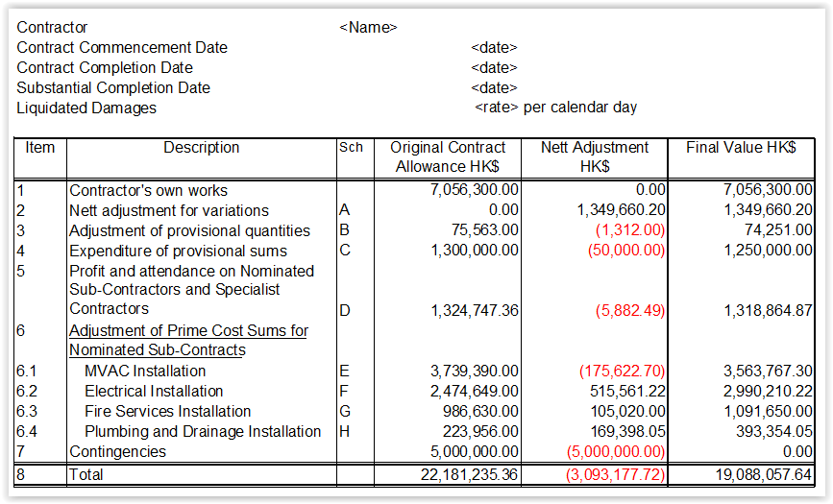
Task: Select the Fire Services original allowance 986,630.00
Action: [480, 411]
